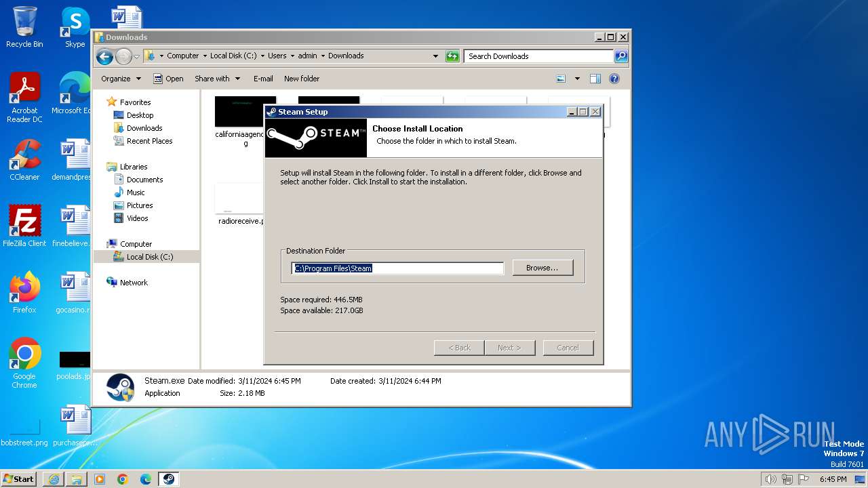Click the Explorer Back navigation arrow
Image resolution: width=868 pixels, height=488 pixels.
click(104, 56)
